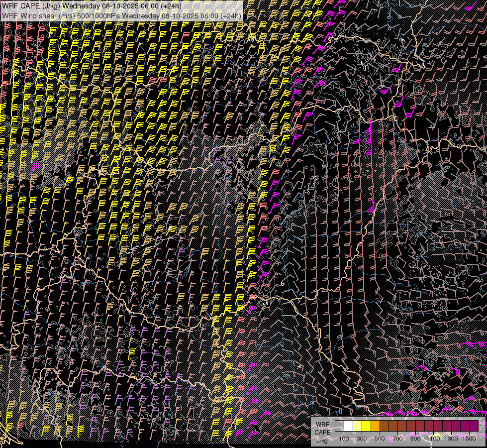Click the WRF CAPE title line
487x448 pixels.
pos(92,6)
